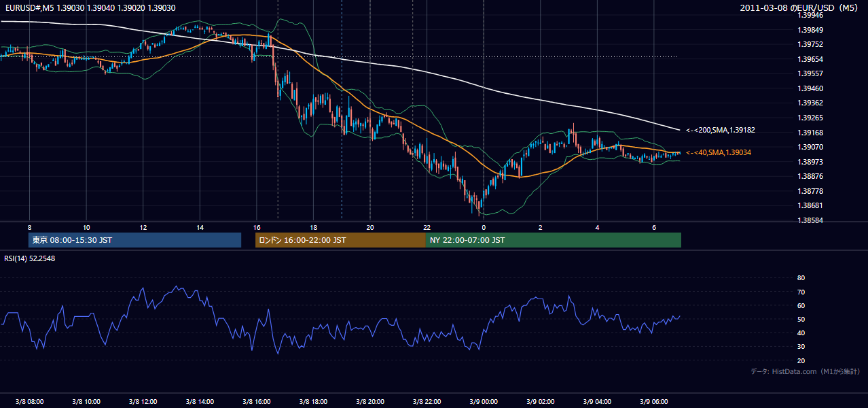
Task: Click the 3/9 02:00 date label
Action: [540, 401]
